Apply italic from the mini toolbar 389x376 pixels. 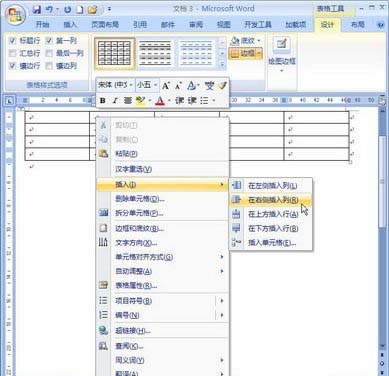115,100
